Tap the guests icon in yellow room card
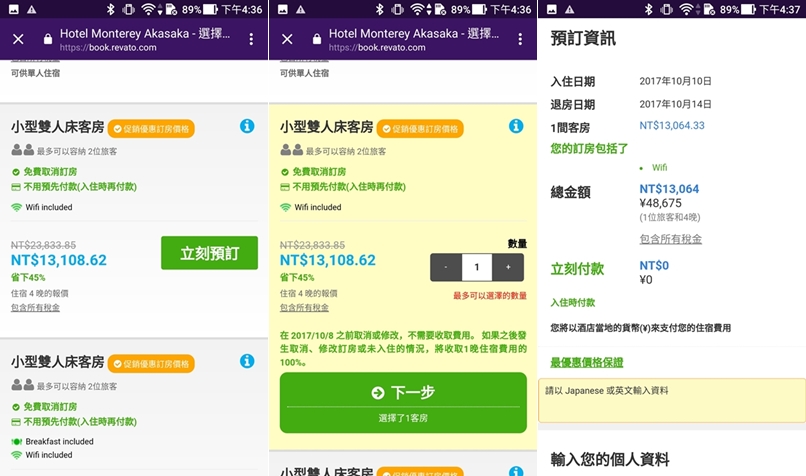 (291, 150)
